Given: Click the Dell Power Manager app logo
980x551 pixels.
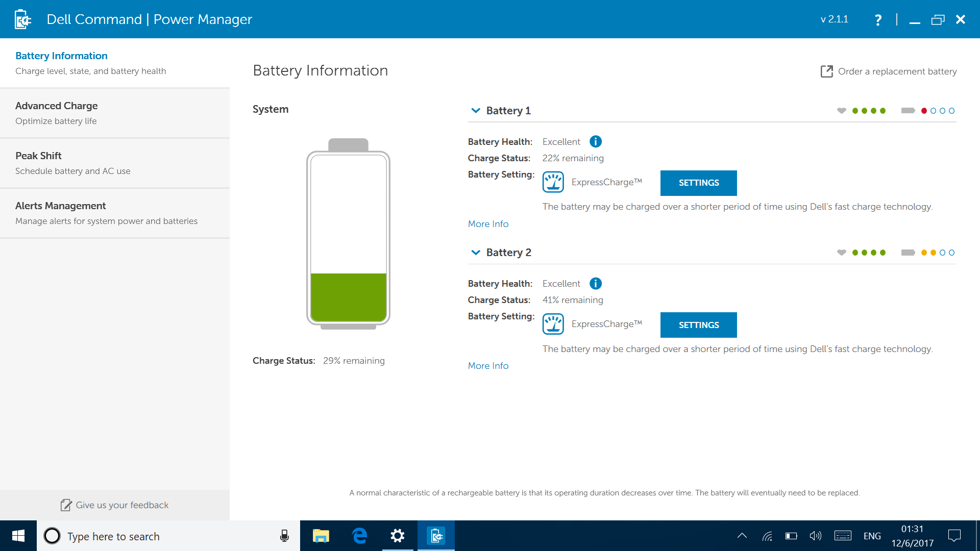Looking at the screenshot, I should [22, 19].
